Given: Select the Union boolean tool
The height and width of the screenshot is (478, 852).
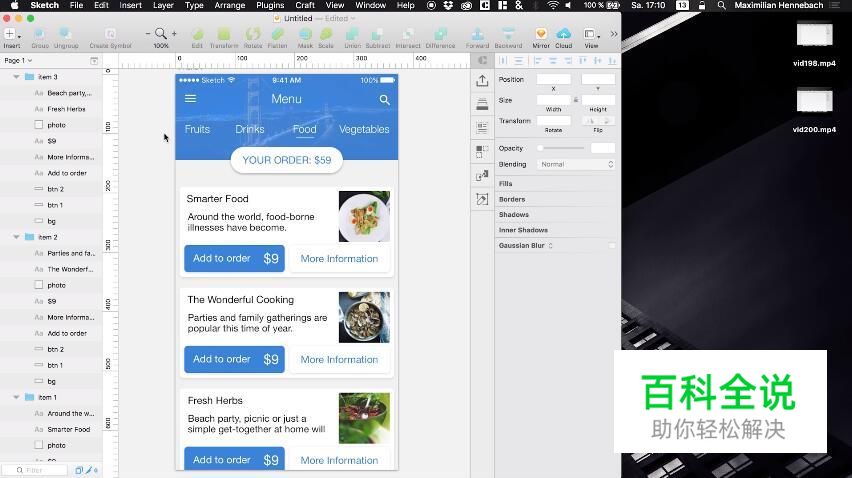Looking at the screenshot, I should [352, 34].
